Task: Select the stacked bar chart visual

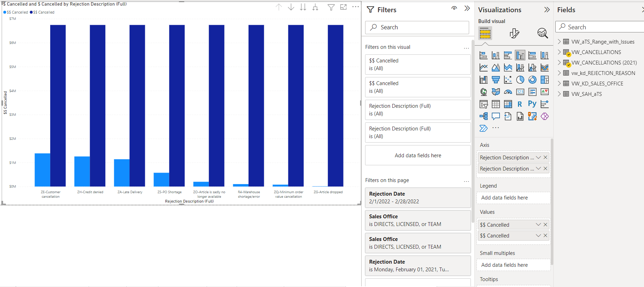Action: (x=483, y=55)
